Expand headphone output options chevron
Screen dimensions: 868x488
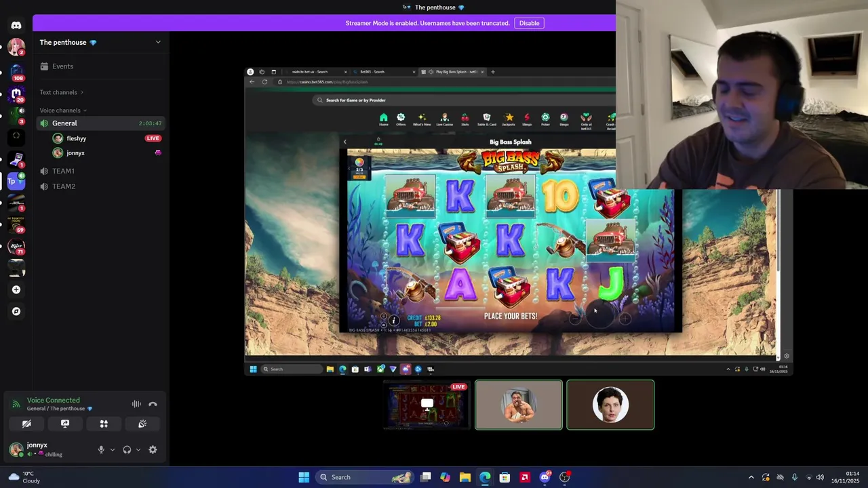tap(138, 449)
